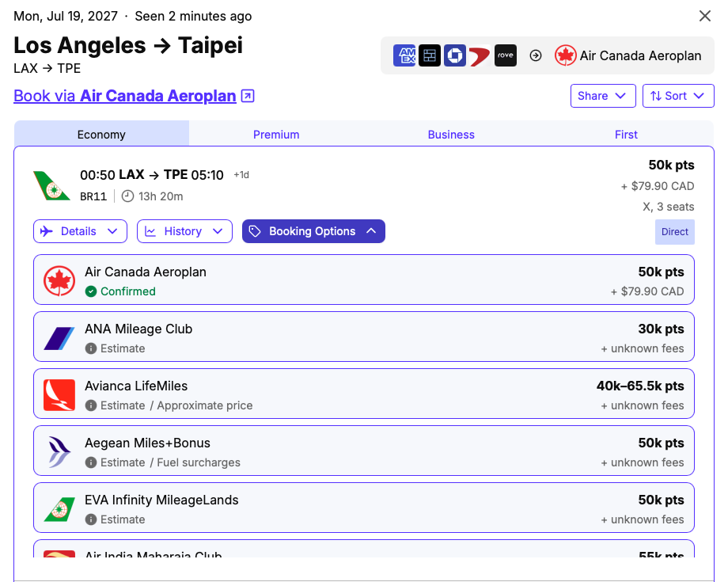Close the flight details panel with X
The image size is (728, 582).
click(705, 16)
